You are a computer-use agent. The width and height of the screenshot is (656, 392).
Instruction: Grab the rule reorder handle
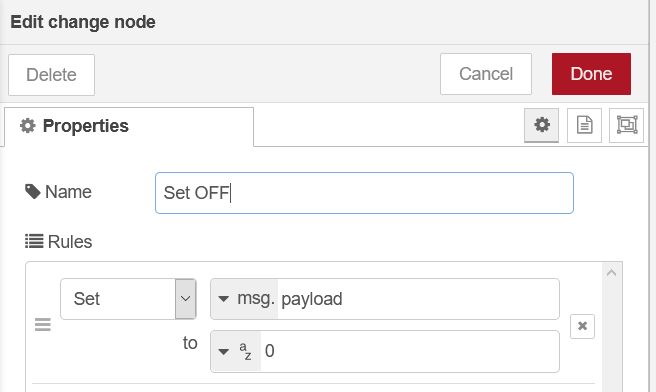click(43, 325)
